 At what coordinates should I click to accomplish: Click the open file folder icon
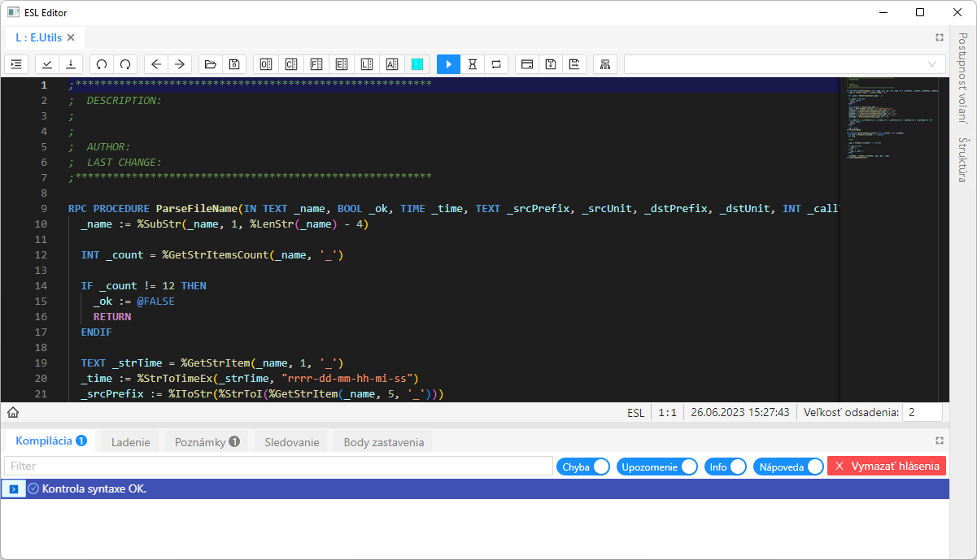coord(210,64)
